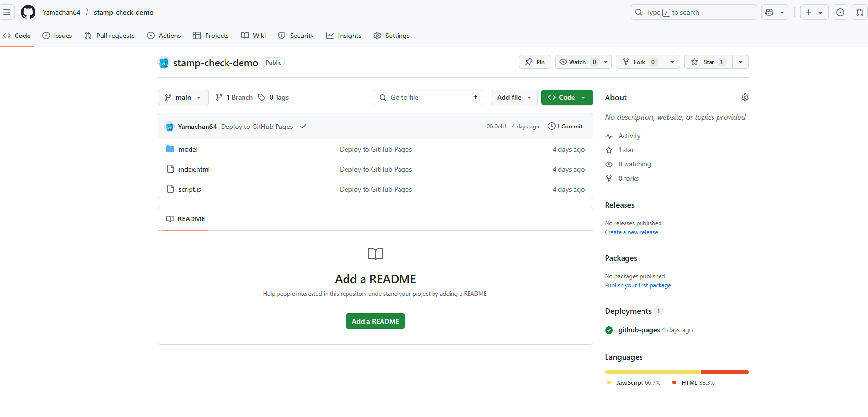Open the github-pages deployment link

click(x=639, y=330)
